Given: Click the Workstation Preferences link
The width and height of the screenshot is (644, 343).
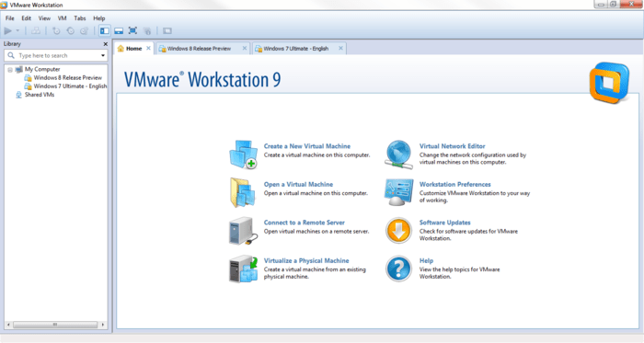Looking at the screenshot, I should click(x=455, y=184).
